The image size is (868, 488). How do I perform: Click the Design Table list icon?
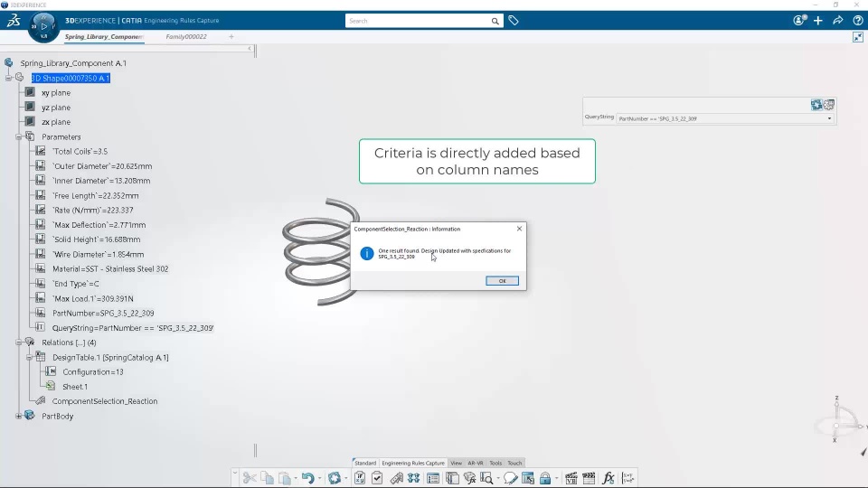pos(433,478)
